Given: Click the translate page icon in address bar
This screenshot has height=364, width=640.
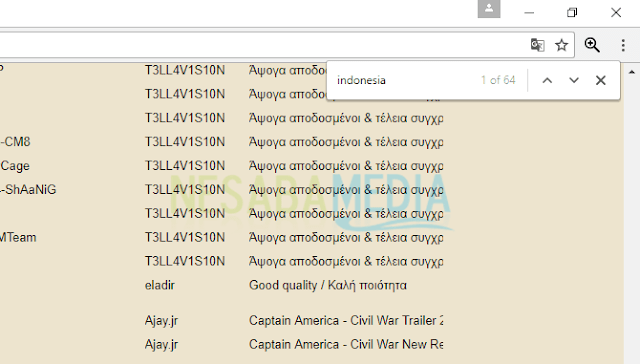Looking at the screenshot, I should tap(537, 45).
